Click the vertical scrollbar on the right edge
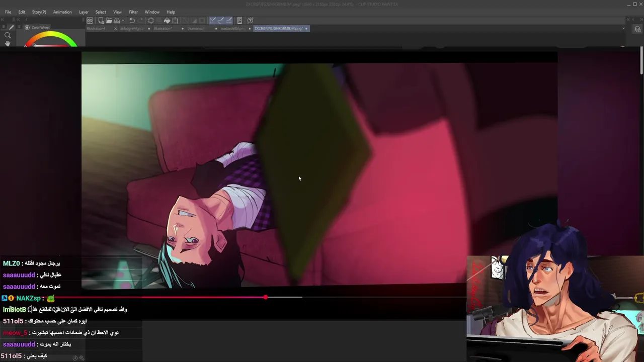 (641, 60)
